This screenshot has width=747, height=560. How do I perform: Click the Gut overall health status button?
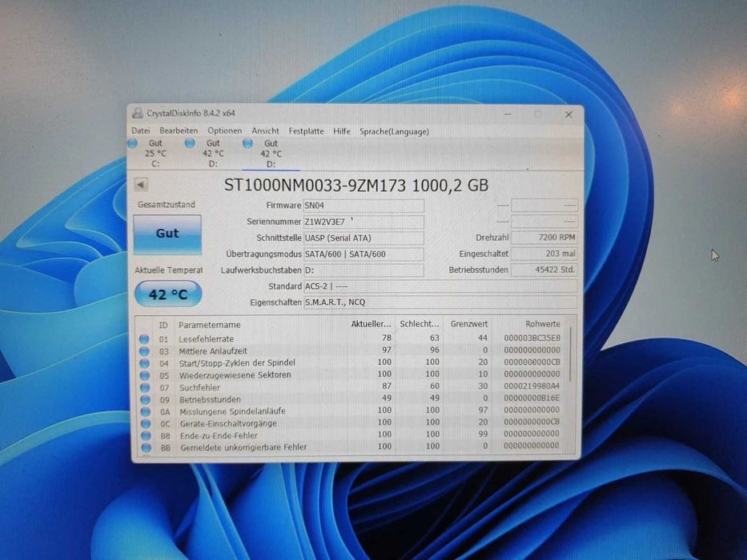167,234
